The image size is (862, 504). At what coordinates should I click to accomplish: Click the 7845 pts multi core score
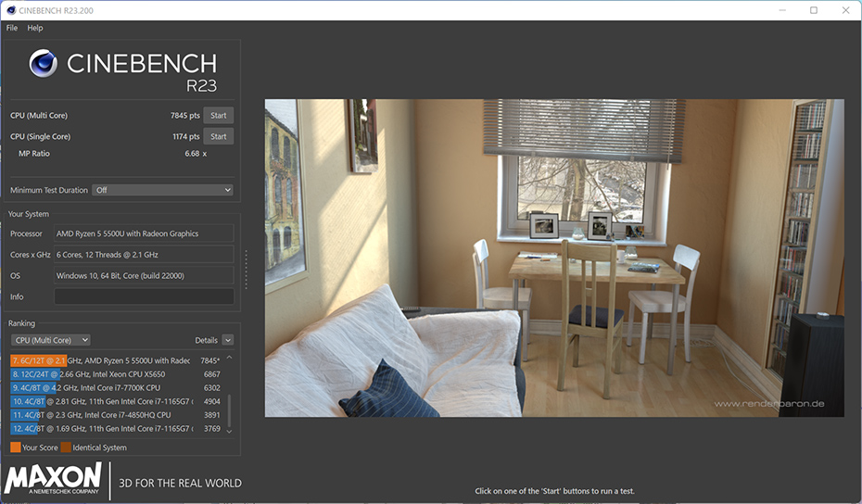click(184, 116)
